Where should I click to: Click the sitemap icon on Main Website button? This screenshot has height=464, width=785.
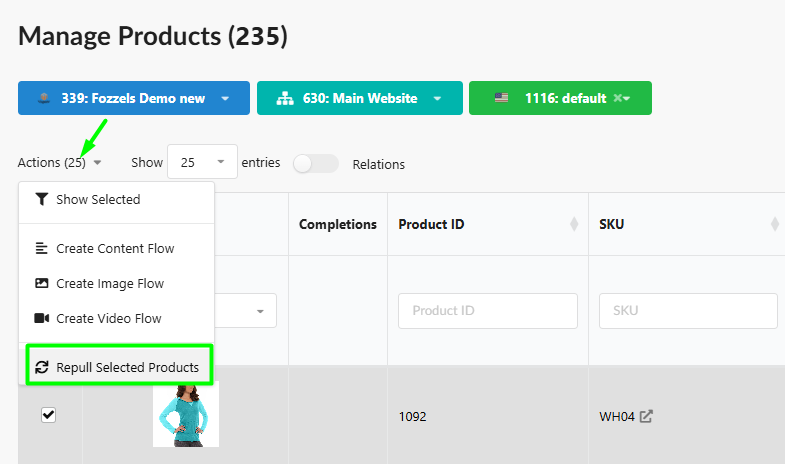pos(285,98)
